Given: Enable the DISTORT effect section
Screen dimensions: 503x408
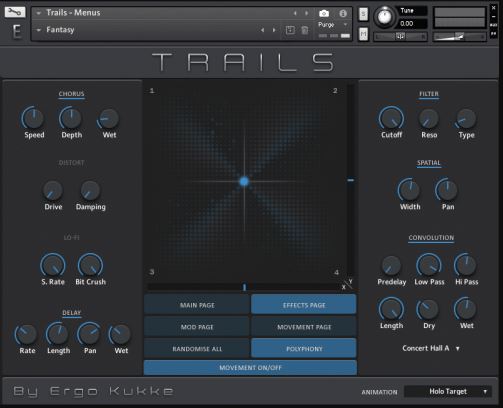Looking at the screenshot, I should pos(71,163).
